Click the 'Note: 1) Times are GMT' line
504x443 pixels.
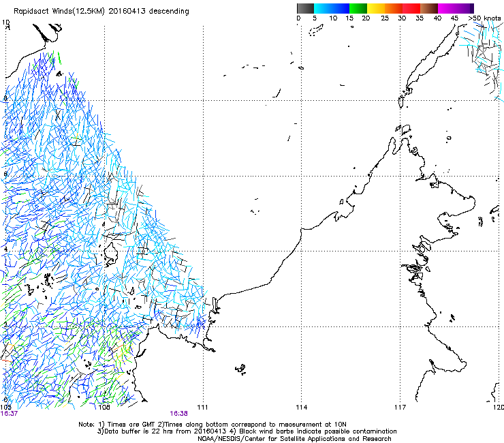point(212,425)
